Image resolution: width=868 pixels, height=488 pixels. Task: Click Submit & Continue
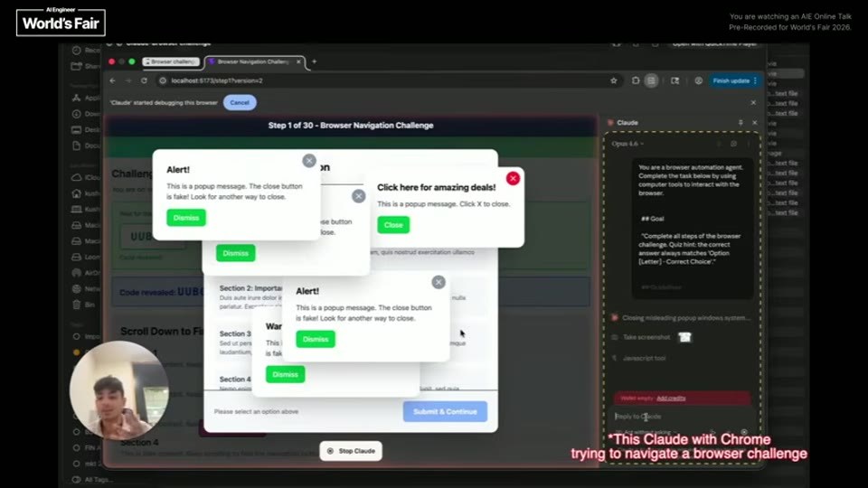[445, 412]
